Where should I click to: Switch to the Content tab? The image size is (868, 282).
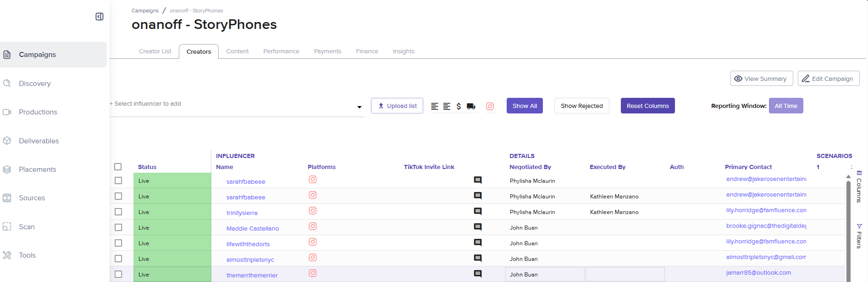pyautogui.click(x=238, y=51)
